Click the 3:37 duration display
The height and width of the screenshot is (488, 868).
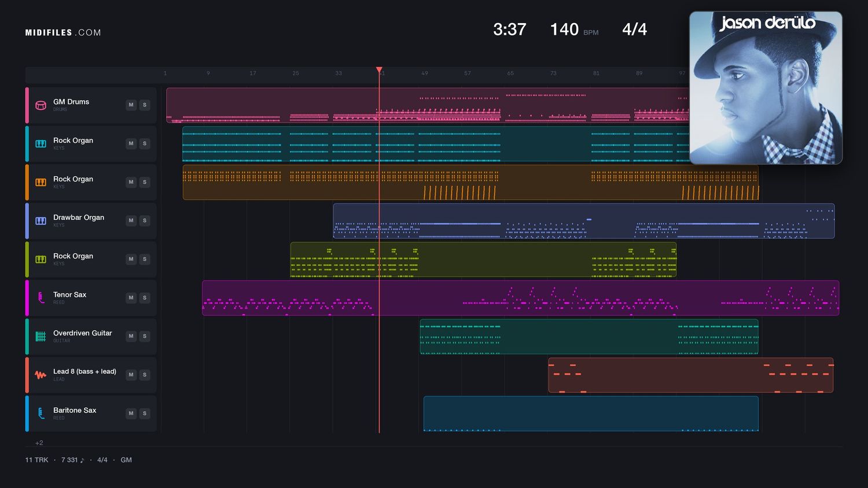coord(510,29)
